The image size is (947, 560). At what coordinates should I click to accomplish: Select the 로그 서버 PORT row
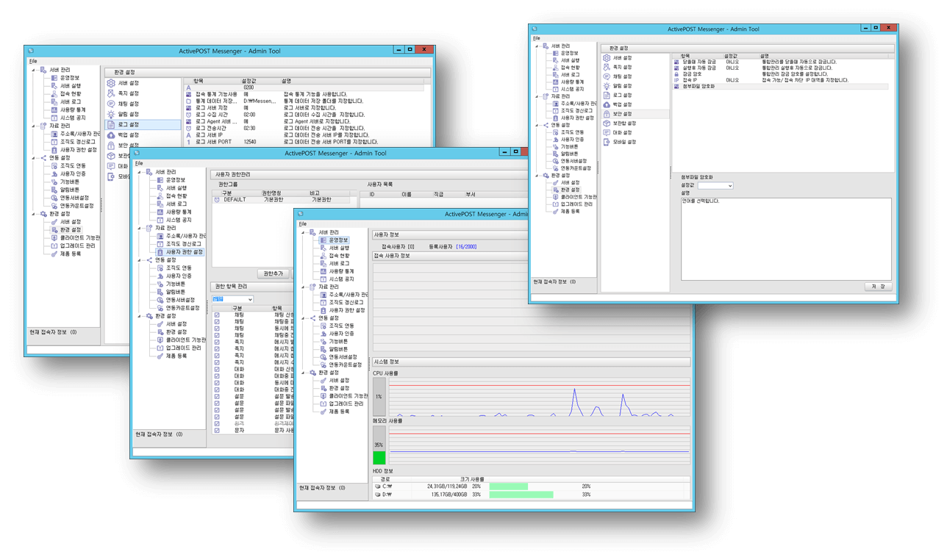point(304,142)
